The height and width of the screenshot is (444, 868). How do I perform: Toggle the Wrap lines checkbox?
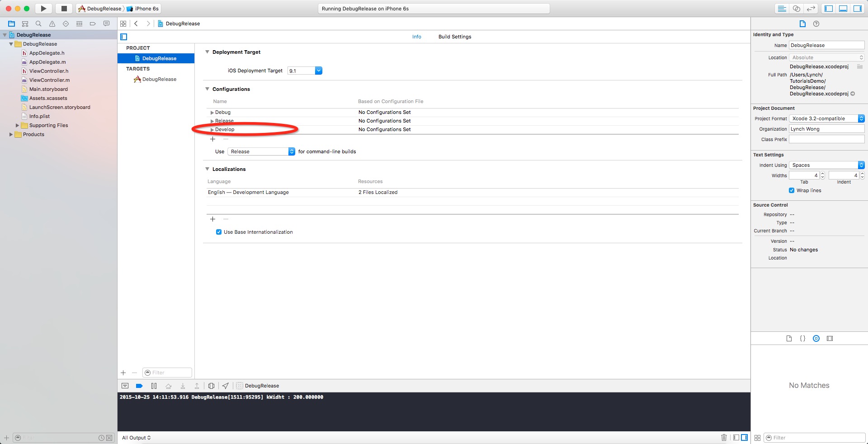[792, 190]
